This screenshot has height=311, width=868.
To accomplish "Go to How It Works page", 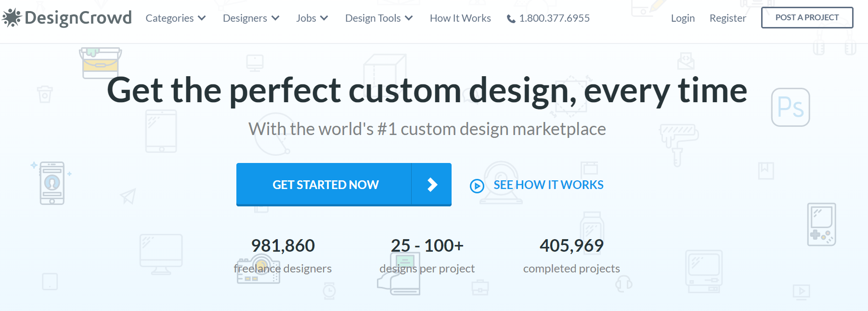I will point(460,18).
